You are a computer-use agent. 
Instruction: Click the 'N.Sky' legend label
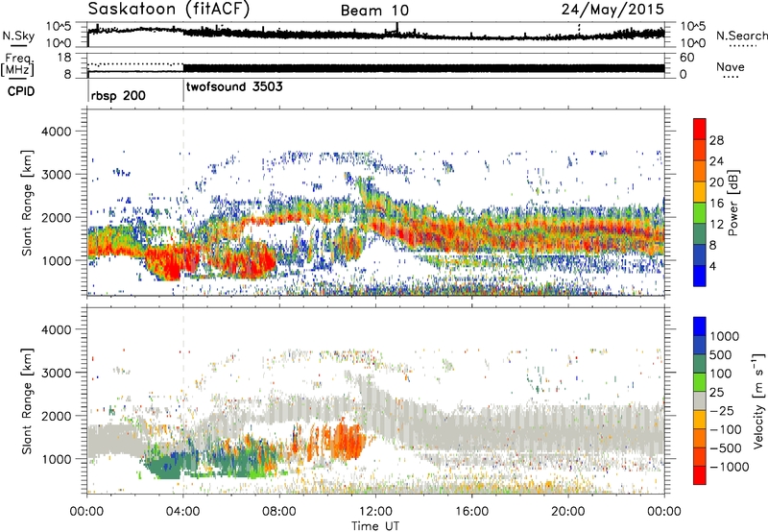pos(18,36)
